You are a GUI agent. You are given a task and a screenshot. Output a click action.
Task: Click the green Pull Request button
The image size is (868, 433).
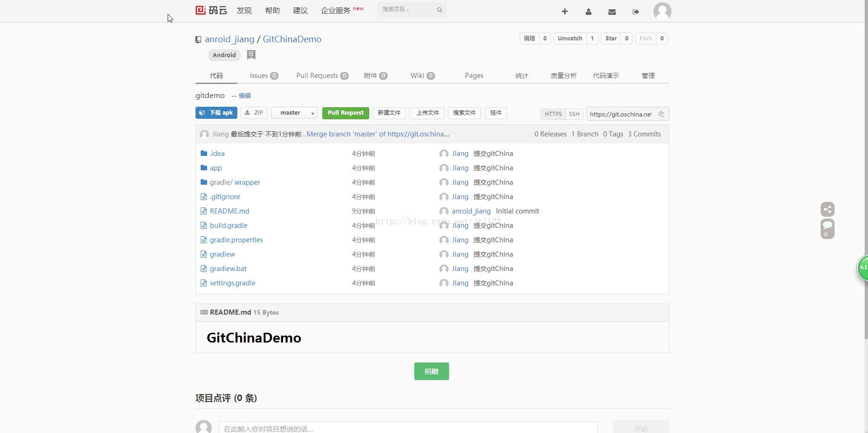346,113
